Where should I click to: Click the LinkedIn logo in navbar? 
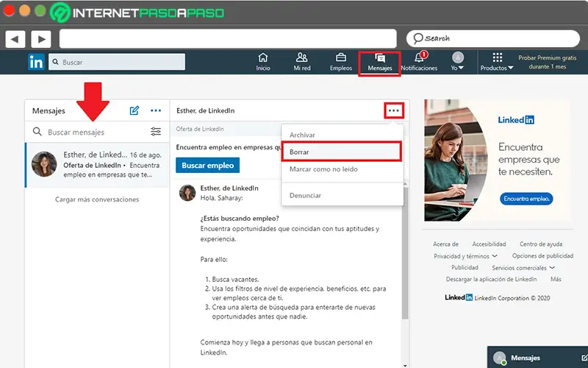[36, 62]
